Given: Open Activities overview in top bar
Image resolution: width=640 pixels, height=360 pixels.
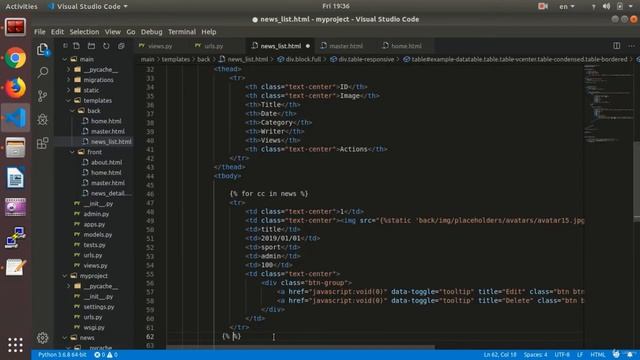Looking at the screenshot, I should coord(21,6).
